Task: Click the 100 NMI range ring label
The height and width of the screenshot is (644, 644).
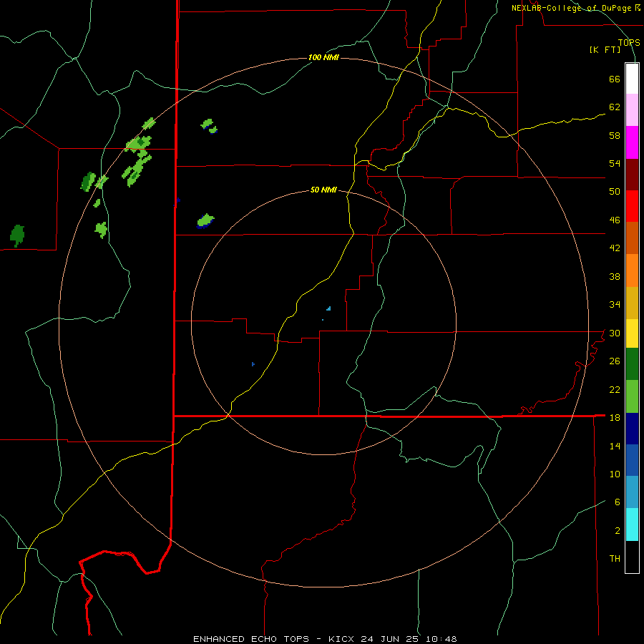Action: 323,57
